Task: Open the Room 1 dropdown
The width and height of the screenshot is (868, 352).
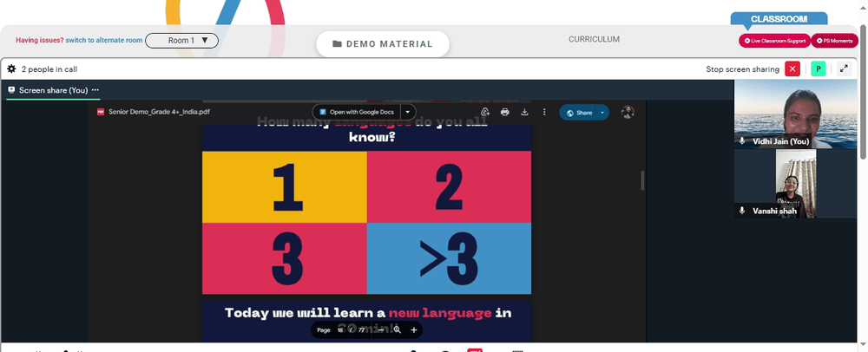Action: (181, 41)
